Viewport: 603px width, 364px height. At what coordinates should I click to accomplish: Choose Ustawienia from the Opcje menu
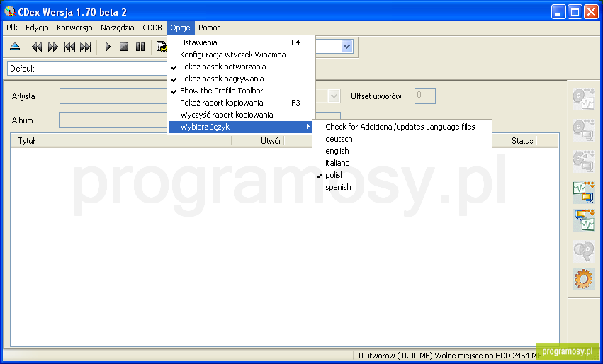(242, 42)
